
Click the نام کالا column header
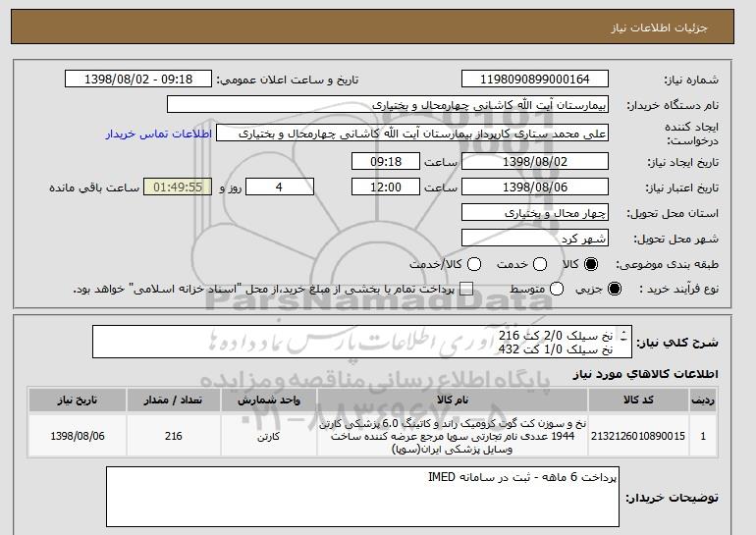(453, 401)
